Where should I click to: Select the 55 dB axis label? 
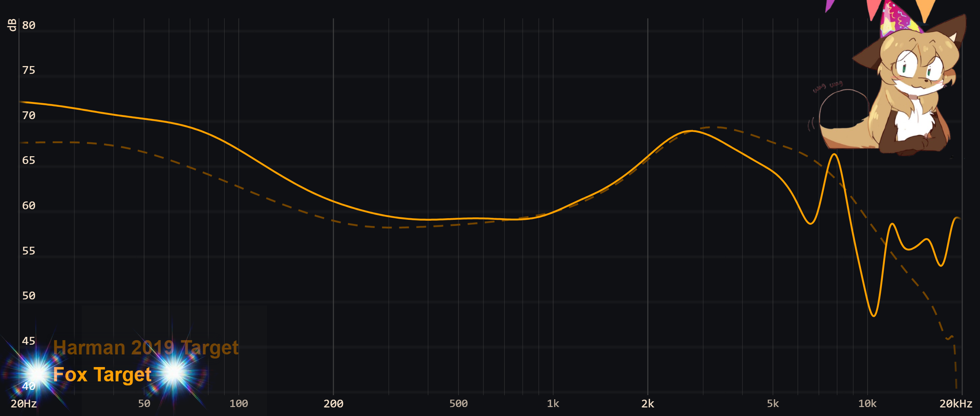[29, 251]
